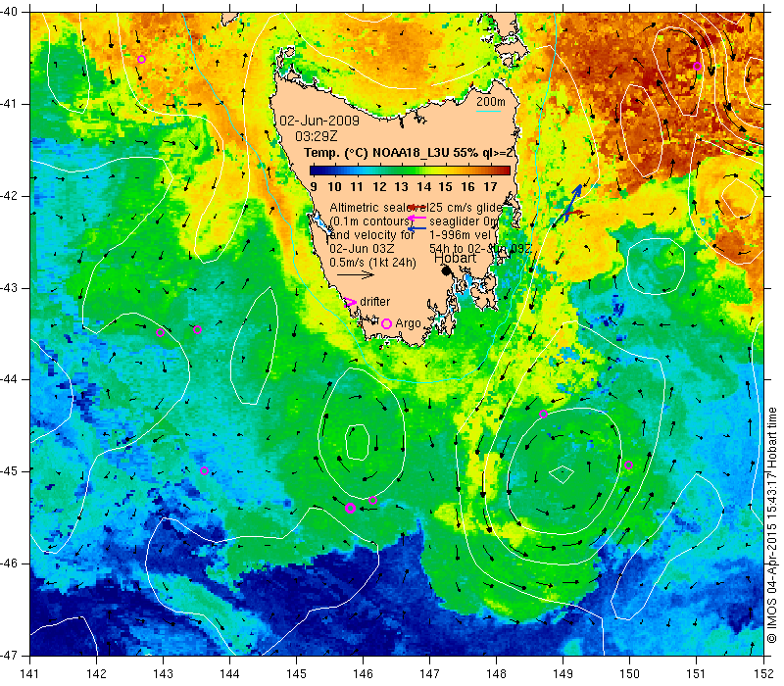The width and height of the screenshot is (784, 686).
Task: Click the date label 02-Jun-2009
Action: (319, 121)
